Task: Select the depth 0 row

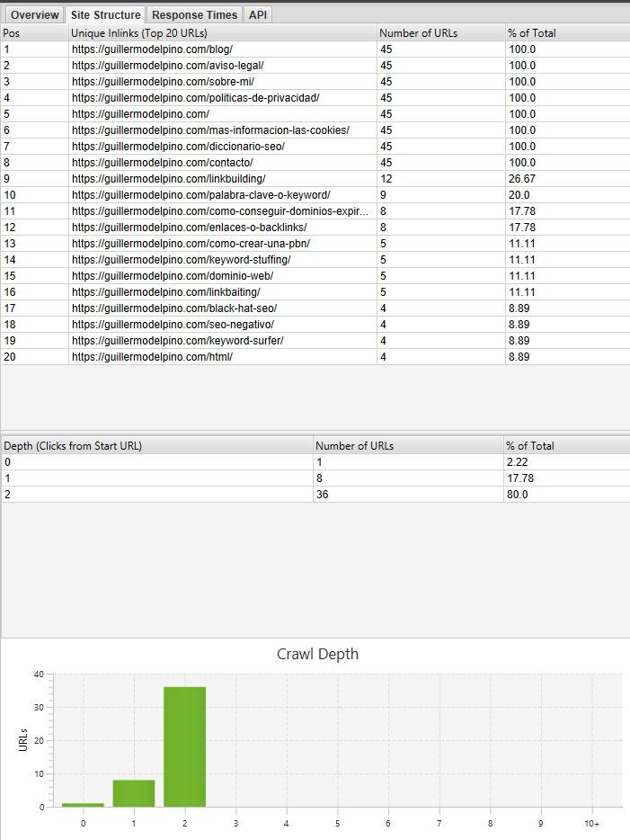Action: [x=156, y=462]
